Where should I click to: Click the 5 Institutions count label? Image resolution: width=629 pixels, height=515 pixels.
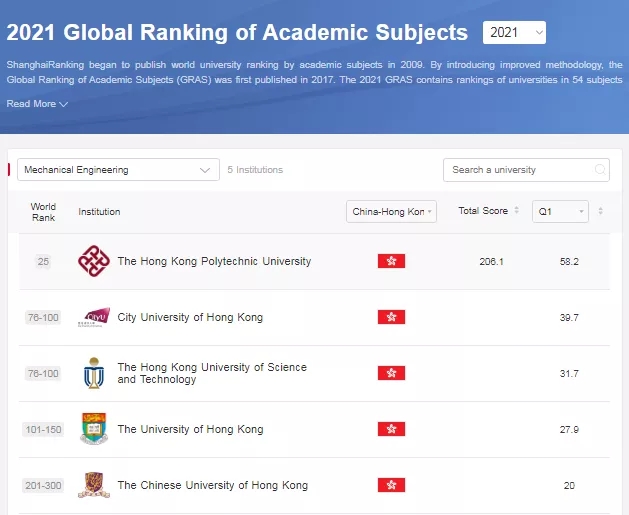click(x=255, y=170)
